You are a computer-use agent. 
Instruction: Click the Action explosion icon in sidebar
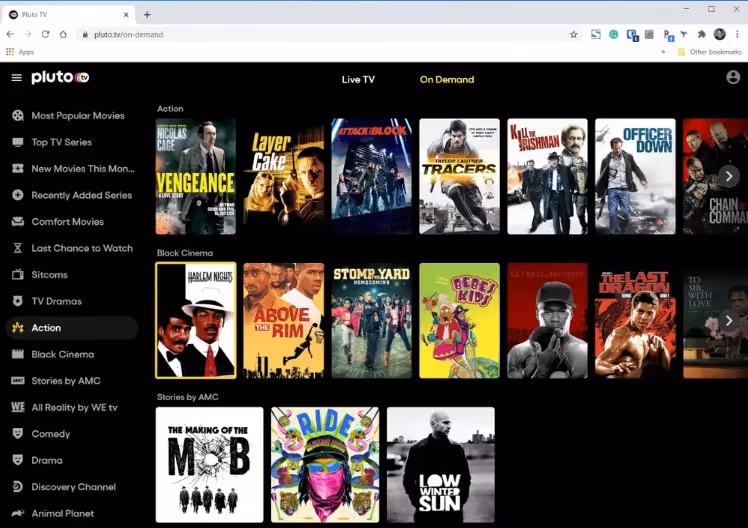(x=18, y=328)
